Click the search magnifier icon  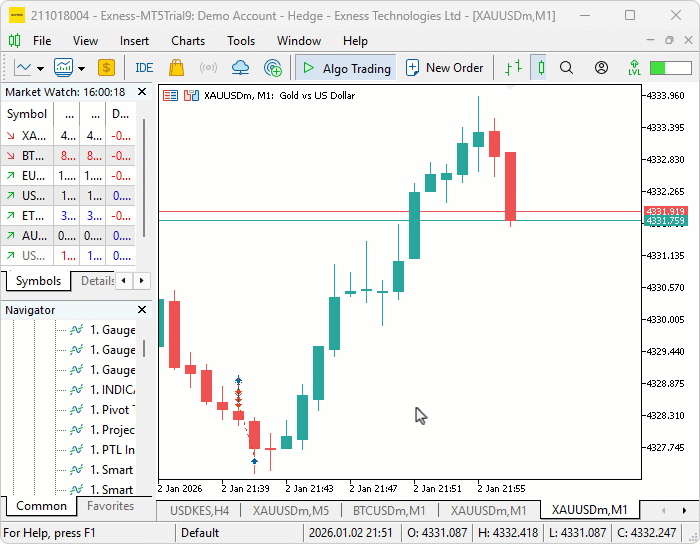point(566,68)
